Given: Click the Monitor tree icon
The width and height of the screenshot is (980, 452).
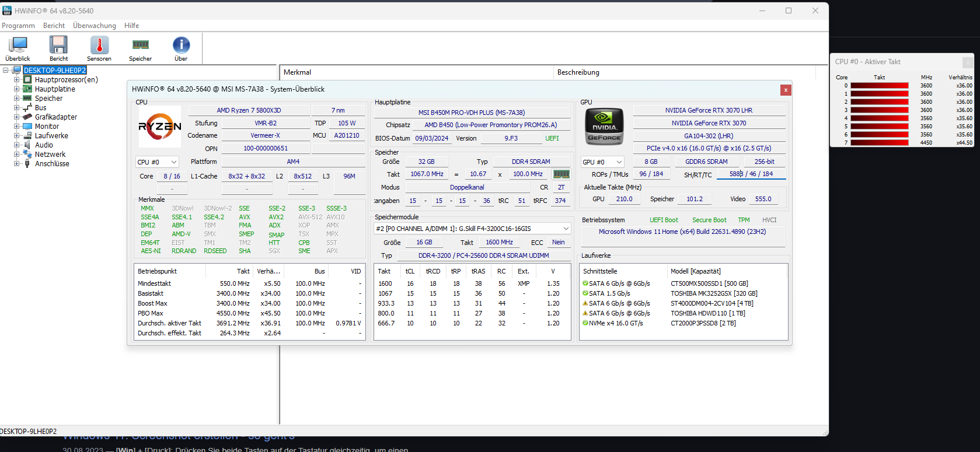Looking at the screenshot, I should (x=27, y=127).
